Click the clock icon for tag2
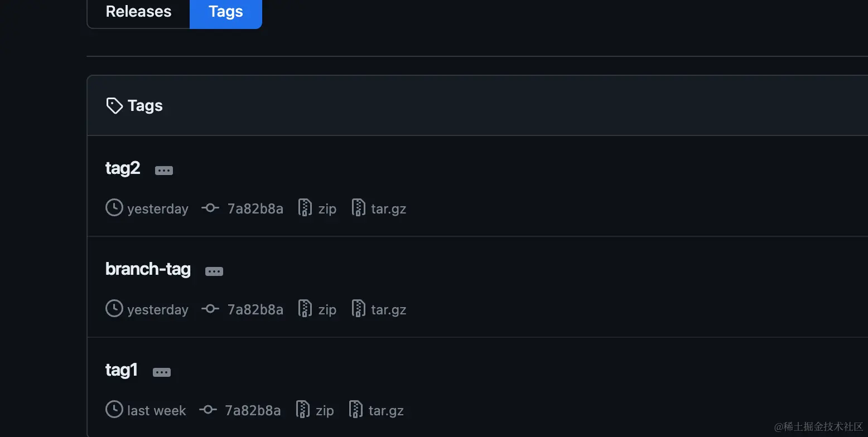Viewport: 868px width, 437px height. click(x=114, y=208)
